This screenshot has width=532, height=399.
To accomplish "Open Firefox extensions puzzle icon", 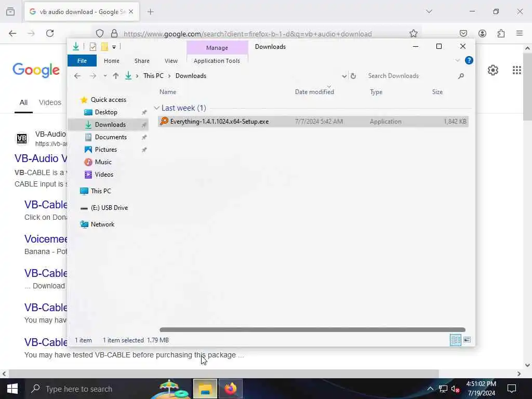I will pos(501,33).
